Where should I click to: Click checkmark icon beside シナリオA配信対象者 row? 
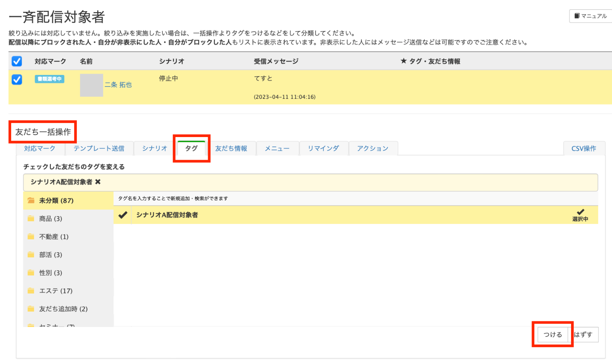coord(123,215)
